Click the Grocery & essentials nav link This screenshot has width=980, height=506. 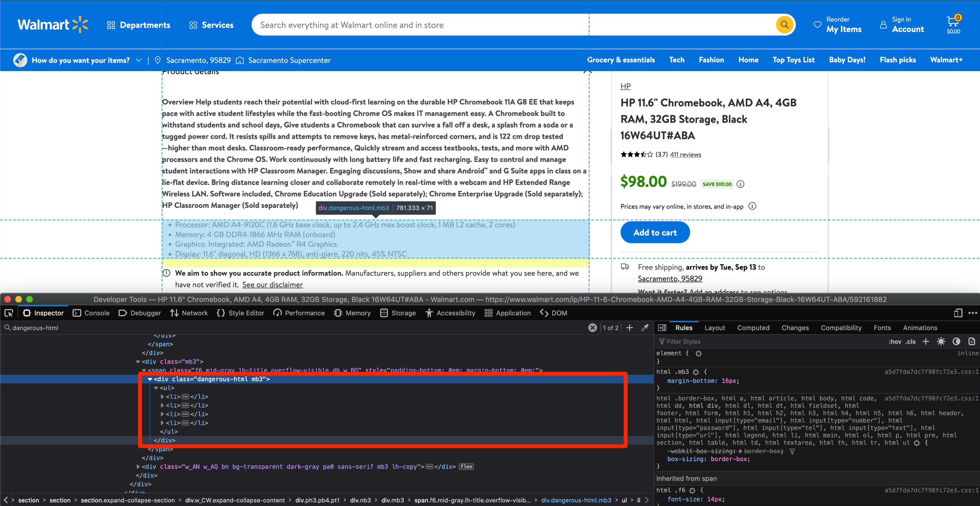[x=621, y=60]
